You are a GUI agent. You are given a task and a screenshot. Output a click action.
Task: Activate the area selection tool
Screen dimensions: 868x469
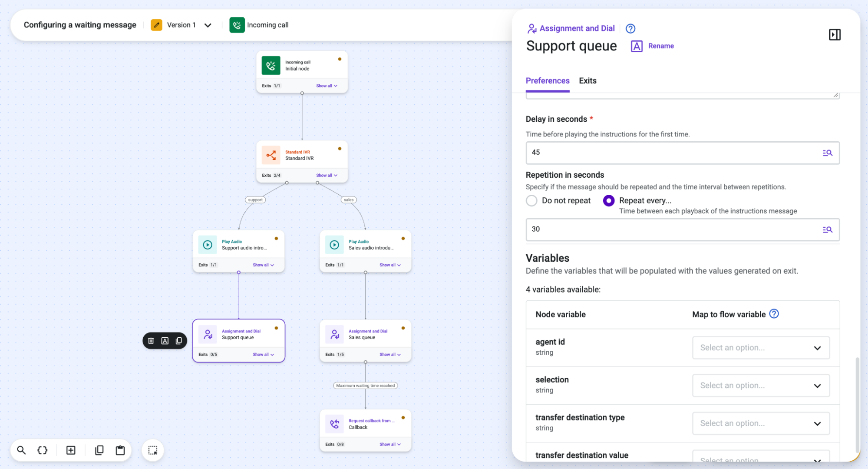click(153, 450)
